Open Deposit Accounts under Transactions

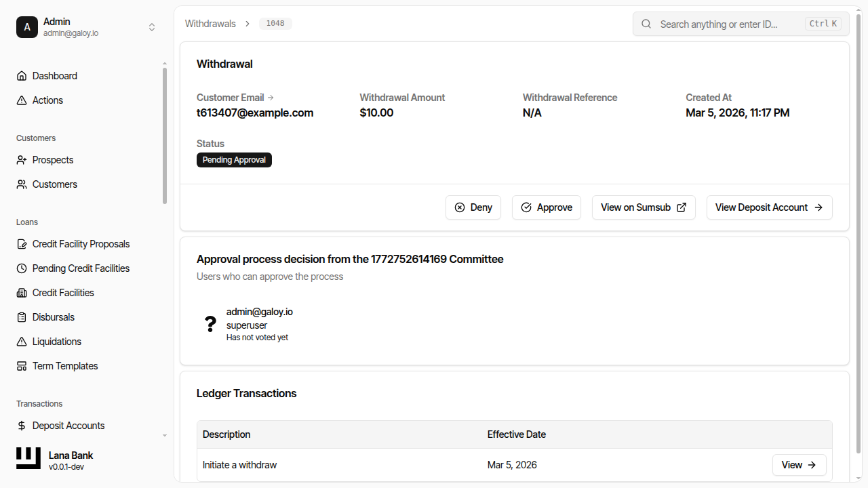coord(68,426)
